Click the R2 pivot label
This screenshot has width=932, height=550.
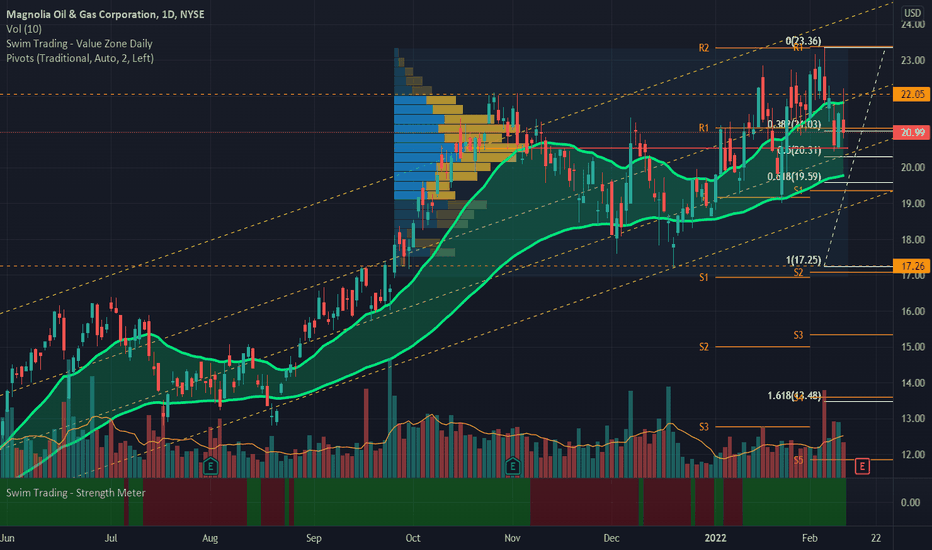pyautogui.click(x=704, y=48)
